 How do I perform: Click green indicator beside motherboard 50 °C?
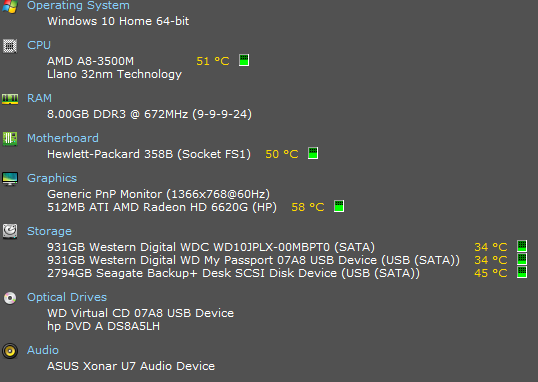313,153
